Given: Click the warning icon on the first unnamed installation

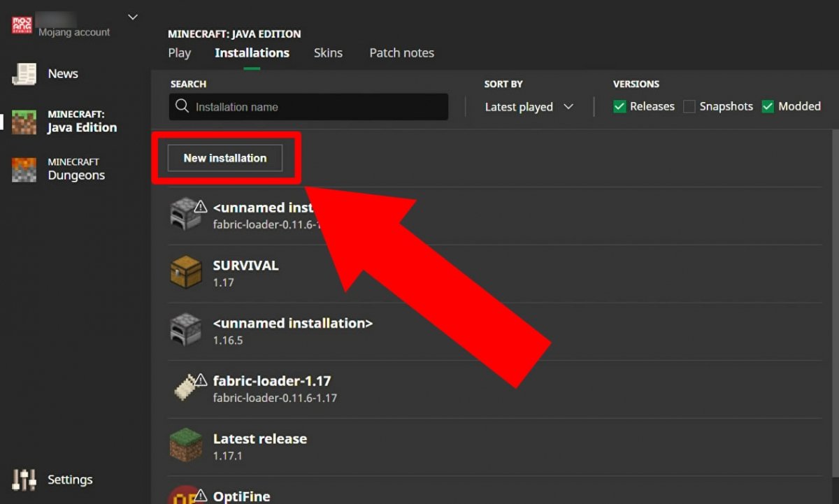Looking at the screenshot, I should [201, 206].
